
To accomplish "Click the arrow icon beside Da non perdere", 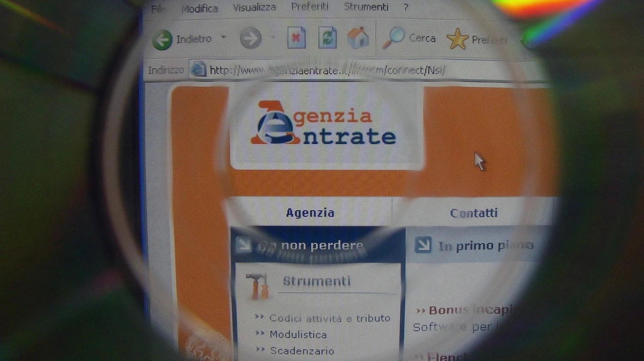I will [244, 245].
